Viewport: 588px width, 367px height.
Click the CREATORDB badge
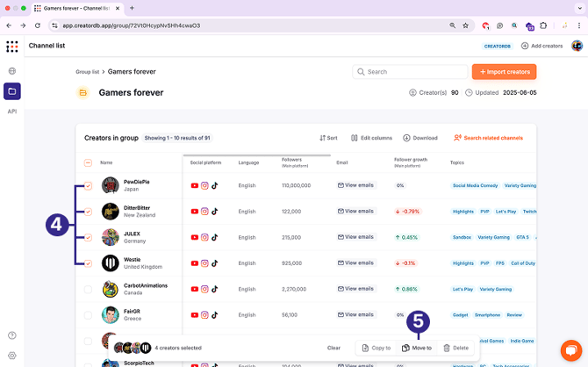click(498, 47)
